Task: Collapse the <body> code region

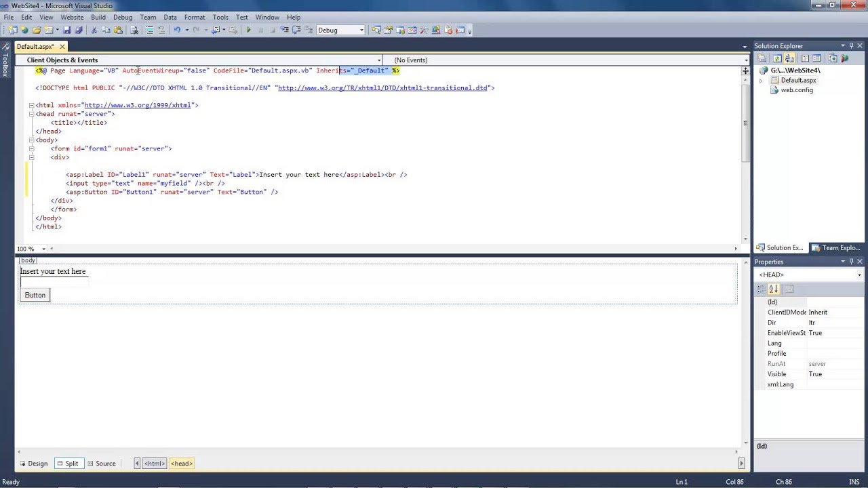Action: coord(31,140)
